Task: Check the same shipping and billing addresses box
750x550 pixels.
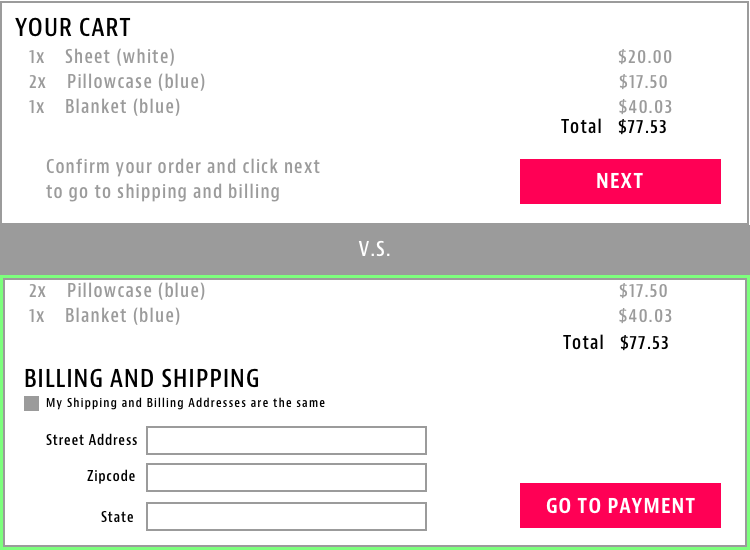Action: [x=32, y=403]
